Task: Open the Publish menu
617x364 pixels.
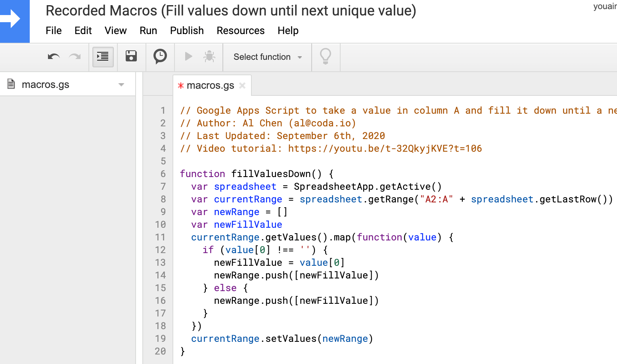Action: pos(187,30)
